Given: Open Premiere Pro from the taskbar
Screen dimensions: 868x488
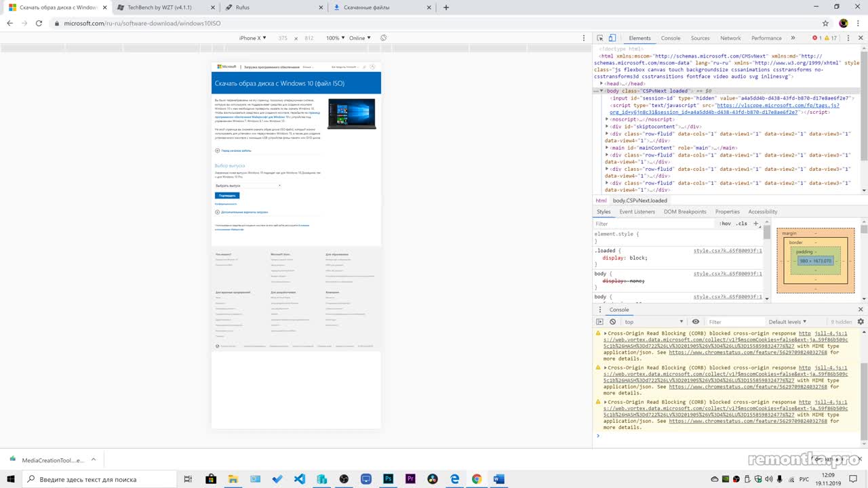Looking at the screenshot, I should 410,479.
